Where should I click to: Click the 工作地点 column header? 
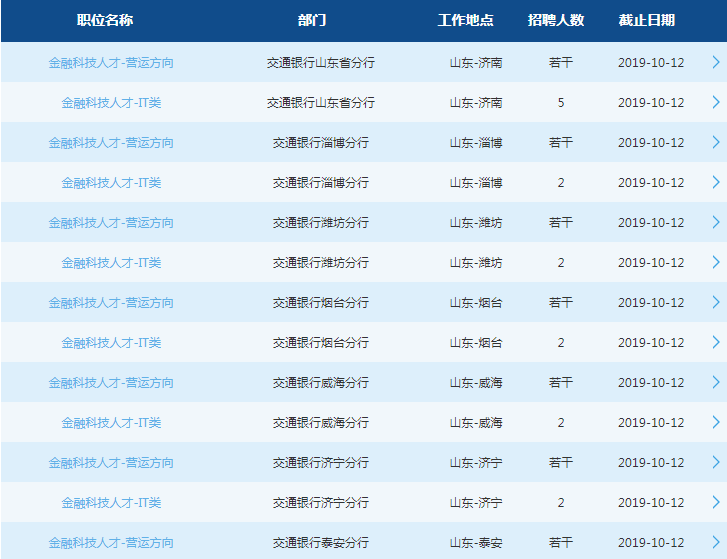tap(466, 20)
